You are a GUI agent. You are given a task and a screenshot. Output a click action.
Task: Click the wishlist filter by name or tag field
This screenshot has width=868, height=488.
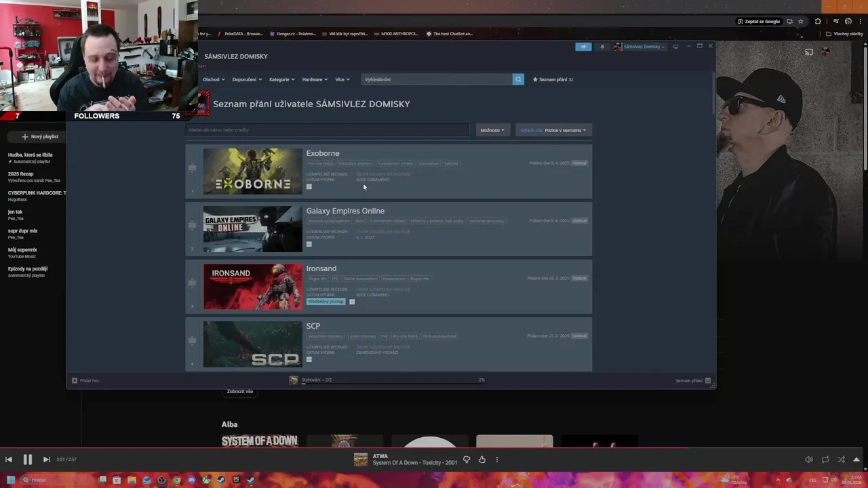(328, 130)
